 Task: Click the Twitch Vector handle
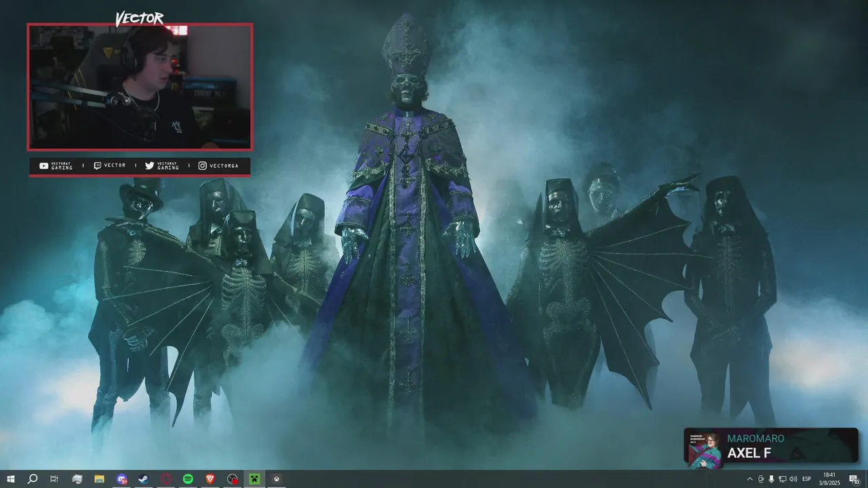(109, 165)
